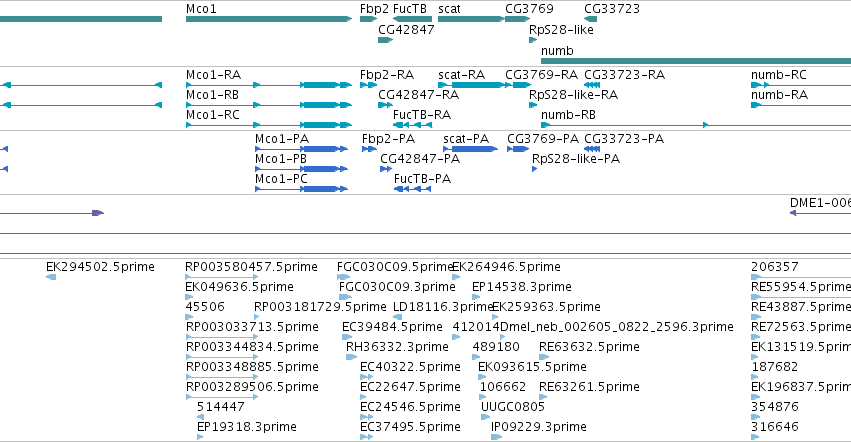Select the RP003181729.5prime EST
This screenshot has width=851, height=442.
pos(320,306)
